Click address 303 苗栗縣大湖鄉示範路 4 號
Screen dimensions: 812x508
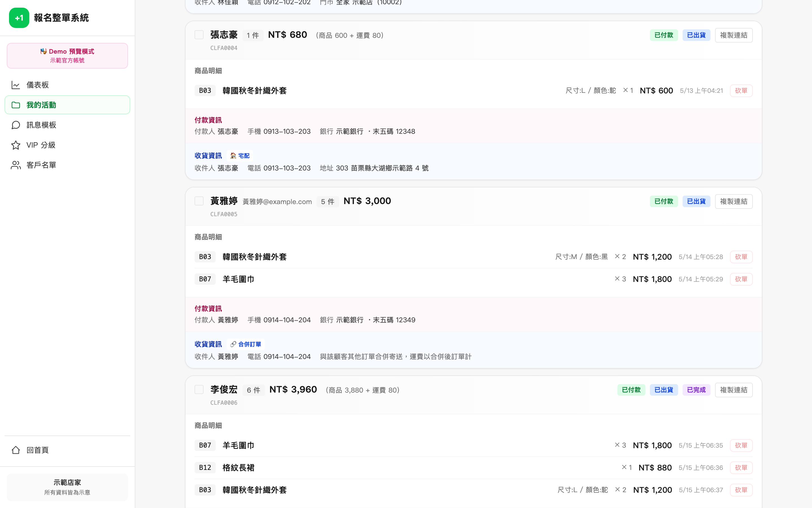point(382,168)
